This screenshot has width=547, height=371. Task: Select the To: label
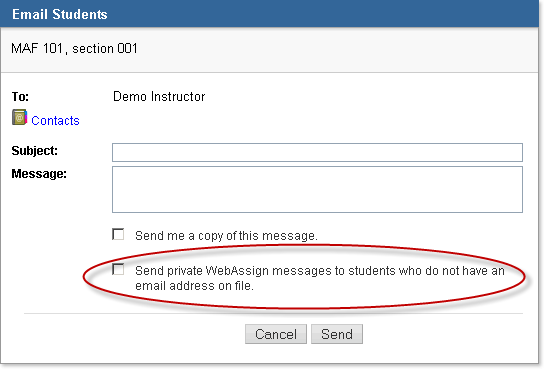click(x=20, y=96)
